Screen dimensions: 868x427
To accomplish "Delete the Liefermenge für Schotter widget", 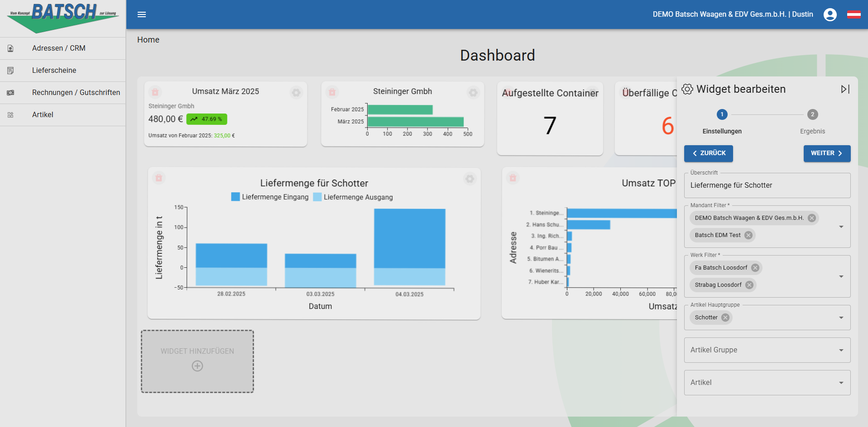I will [x=159, y=178].
